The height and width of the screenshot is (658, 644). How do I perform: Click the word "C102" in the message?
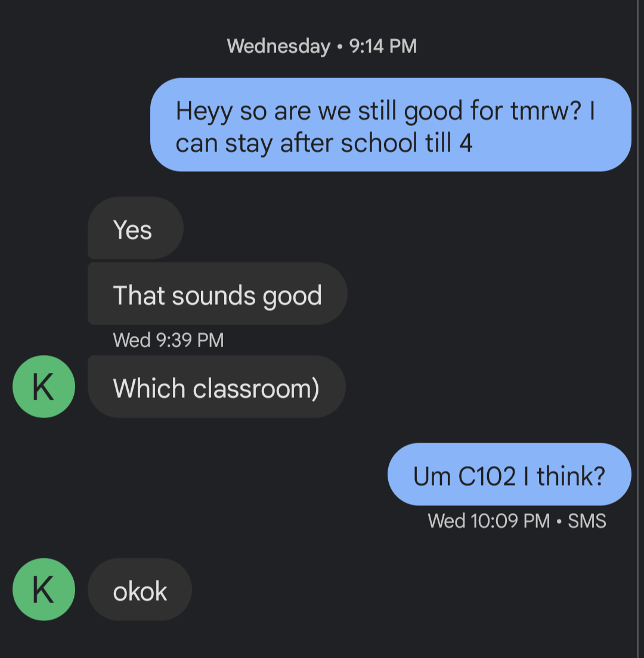(x=487, y=476)
